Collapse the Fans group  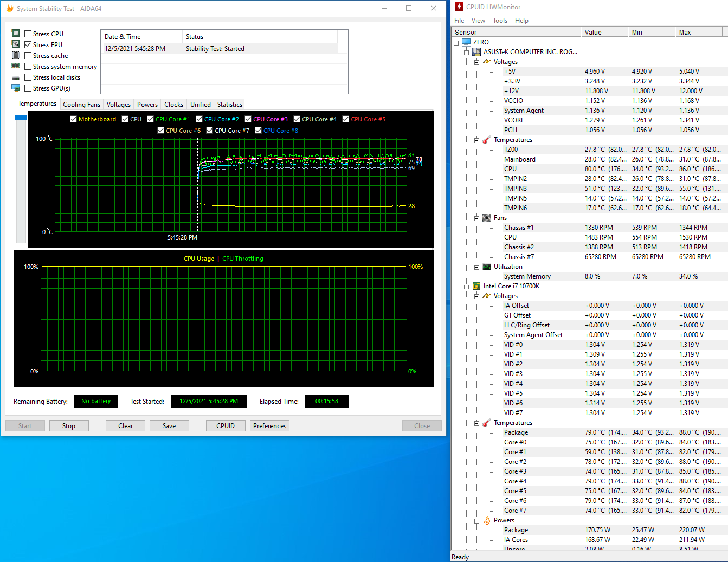click(x=476, y=218)
